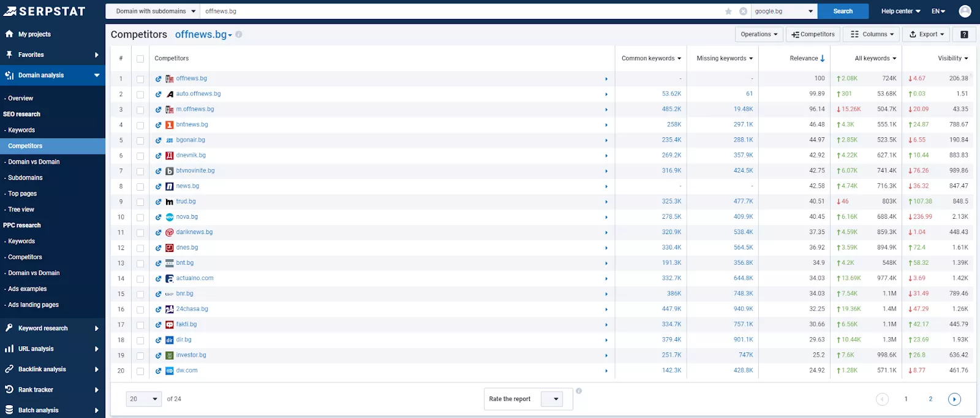
Task: Open the btvnovinite.bg competitor link
Action: click(195, 171)
